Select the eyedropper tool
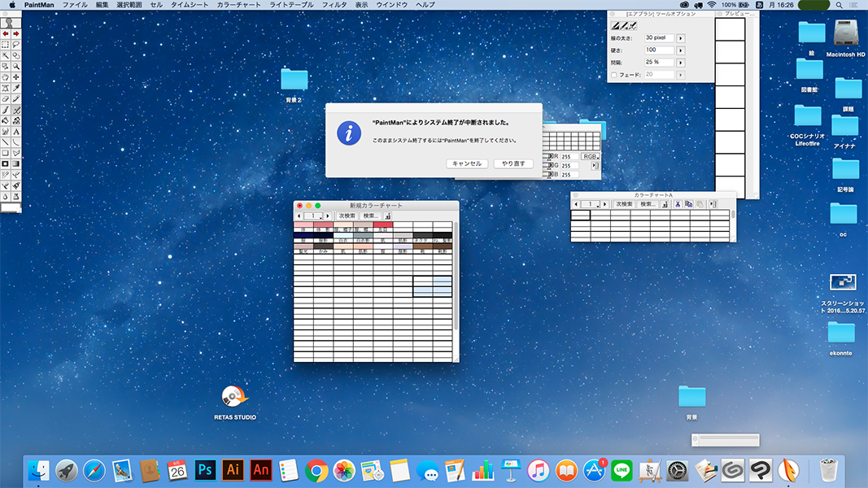The image size is (868, 488). pyautogui.click(x=16, y=88)
